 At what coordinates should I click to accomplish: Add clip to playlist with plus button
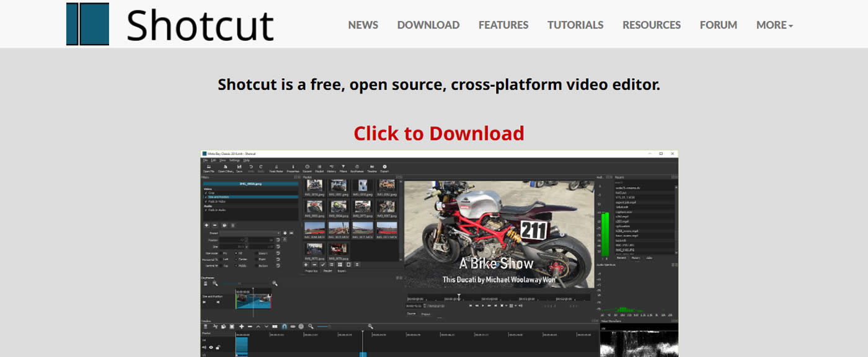tap(306, 265)
